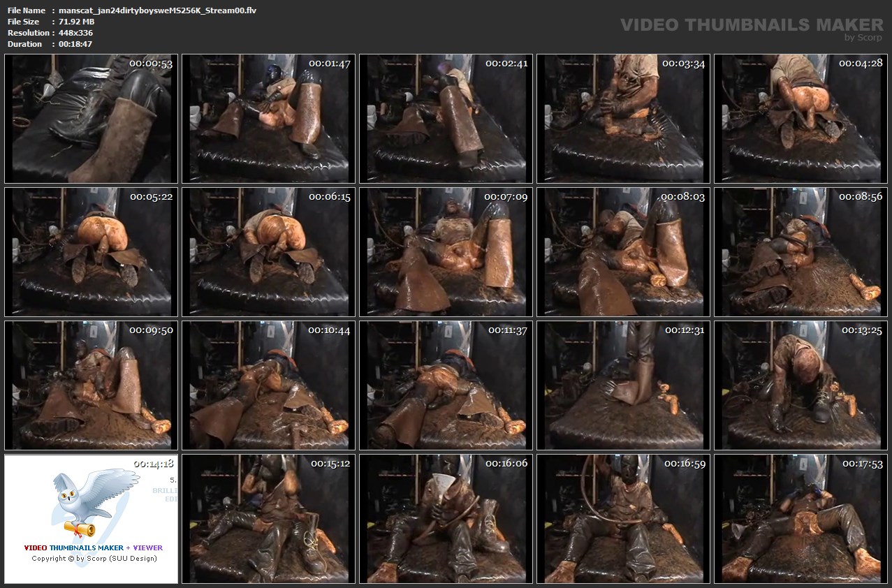Open the thumbnail timestamped 00:08:56
The width and height of the screenshot is (892, 588).
[800, 252]
